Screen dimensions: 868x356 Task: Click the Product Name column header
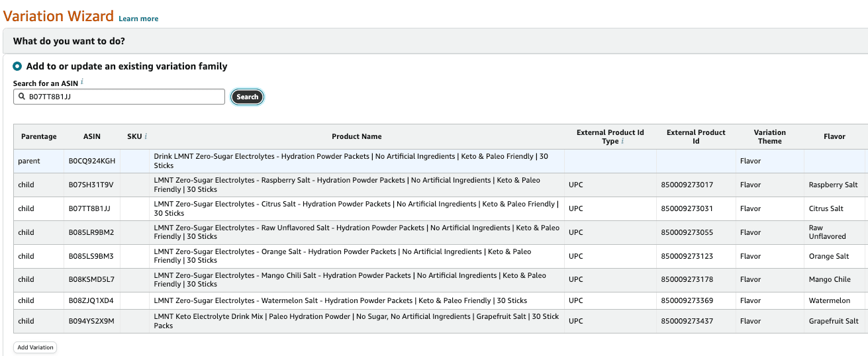(x=357, y=136)
